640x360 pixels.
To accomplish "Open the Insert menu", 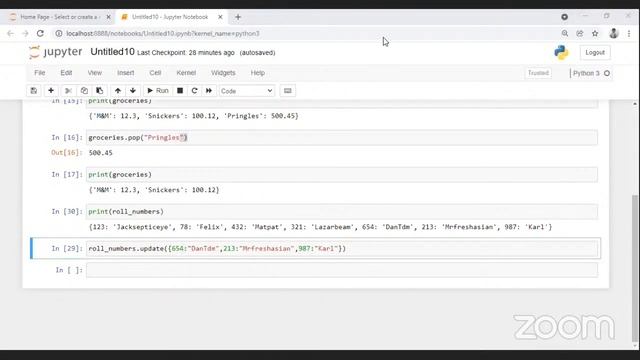I will [x=125, y=73].
